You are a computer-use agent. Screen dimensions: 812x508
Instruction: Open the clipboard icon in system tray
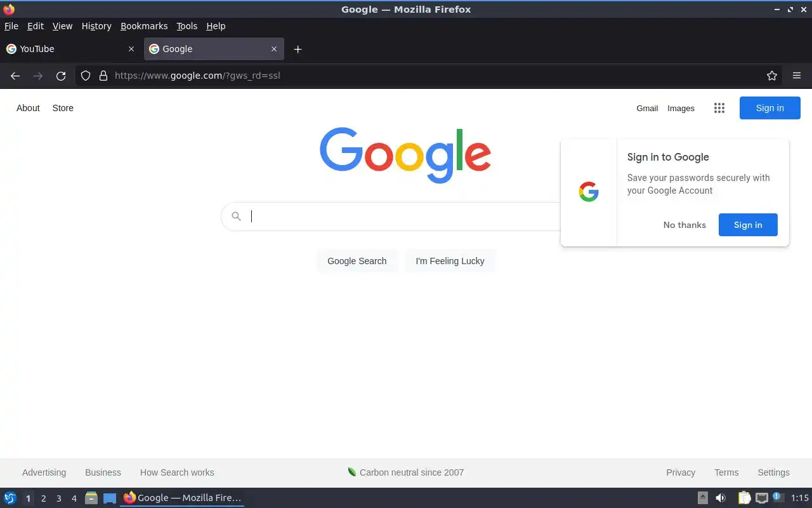point(744,498)
